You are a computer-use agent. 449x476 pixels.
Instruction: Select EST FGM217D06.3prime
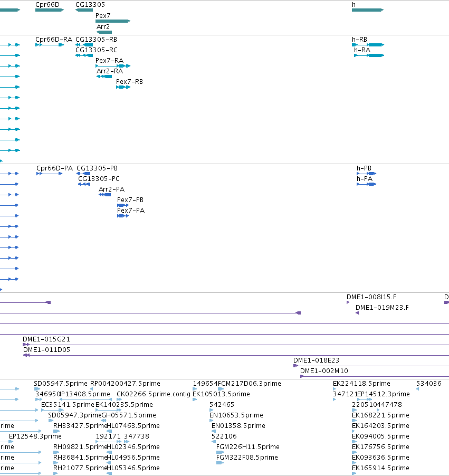[221, 389]
